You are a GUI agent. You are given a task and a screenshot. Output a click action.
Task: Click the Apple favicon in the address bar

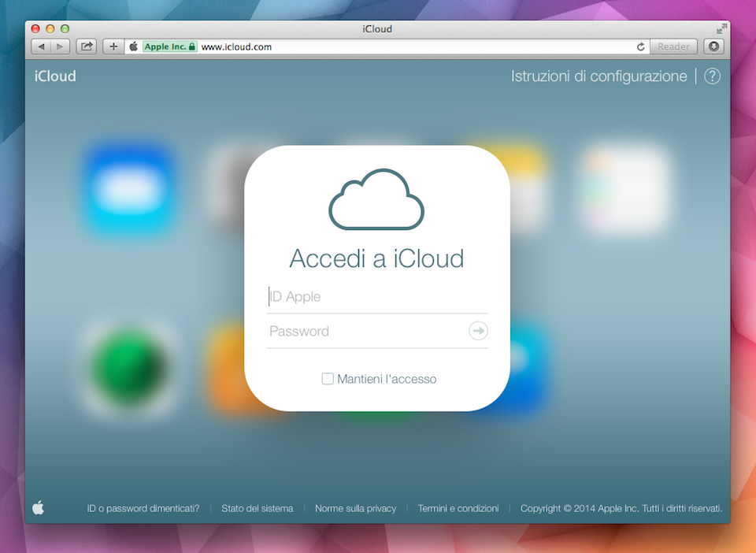tap(134, 46)
